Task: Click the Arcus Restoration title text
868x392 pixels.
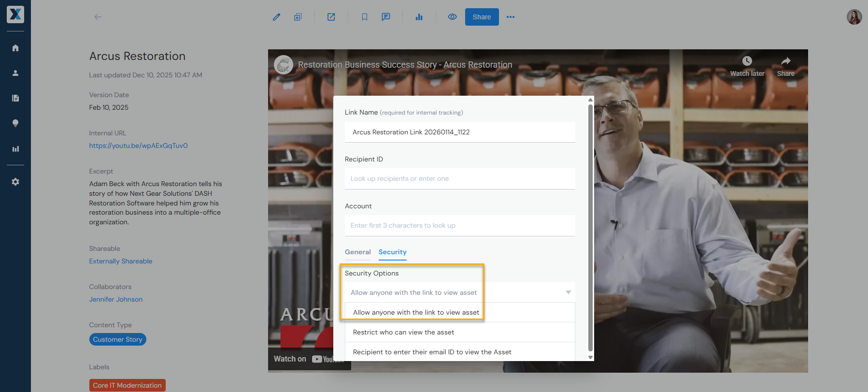Action: click(x=137, y=56)
